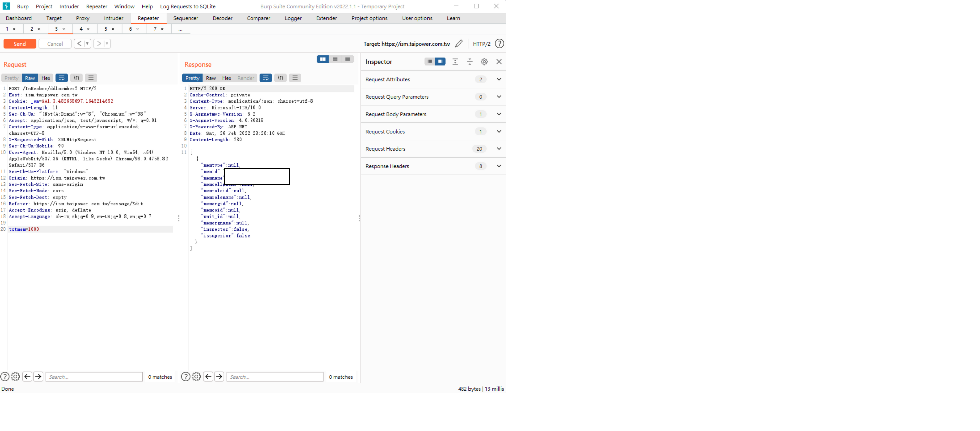Switch Inspector to right-docked layout

440,61
